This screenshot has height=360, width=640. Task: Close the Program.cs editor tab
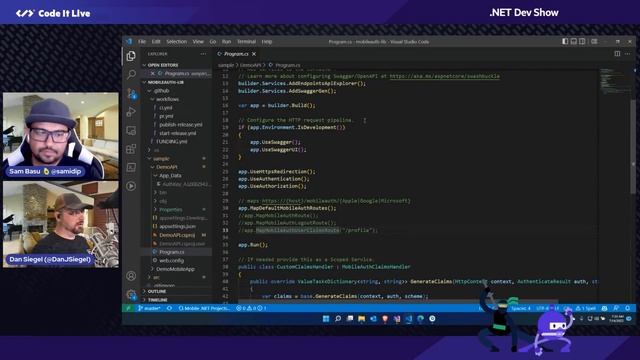tap(254, 54)
